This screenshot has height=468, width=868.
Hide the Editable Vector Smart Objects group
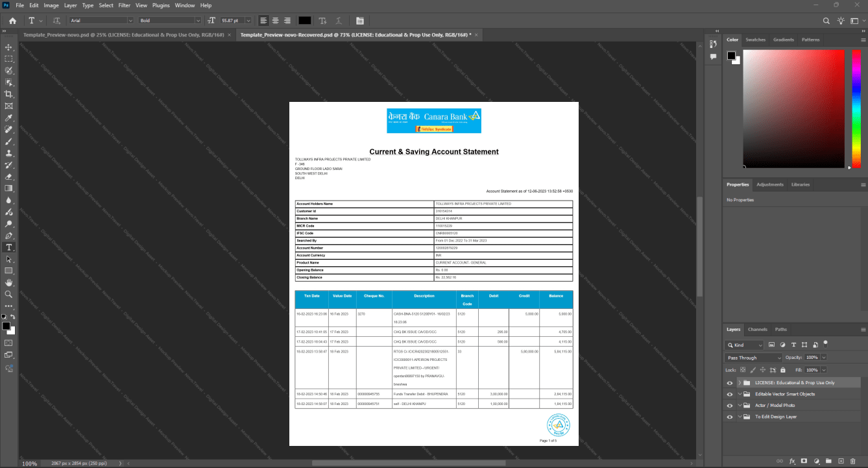pyautogui.click(x=730, y=394)
